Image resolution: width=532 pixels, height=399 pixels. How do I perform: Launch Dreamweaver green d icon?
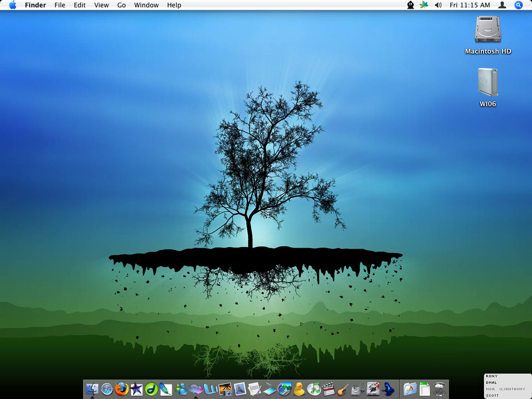pos(151,389)
